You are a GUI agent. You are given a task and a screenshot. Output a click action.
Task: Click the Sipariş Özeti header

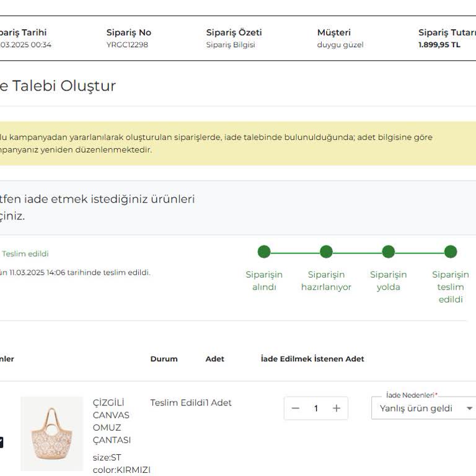point(234,32)
